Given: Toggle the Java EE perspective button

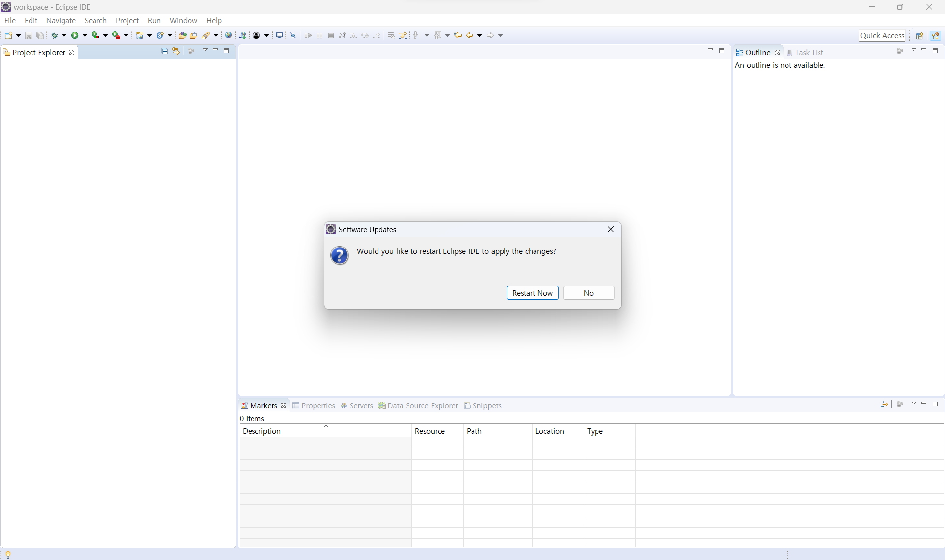Looking at the screenshot, I should pyautogui.click(x=936, y=35).
